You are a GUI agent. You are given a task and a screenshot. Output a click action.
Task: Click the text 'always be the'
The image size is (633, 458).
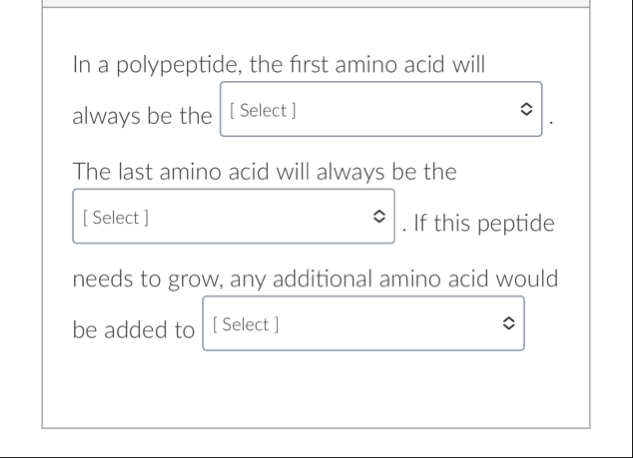coord(142,117)
